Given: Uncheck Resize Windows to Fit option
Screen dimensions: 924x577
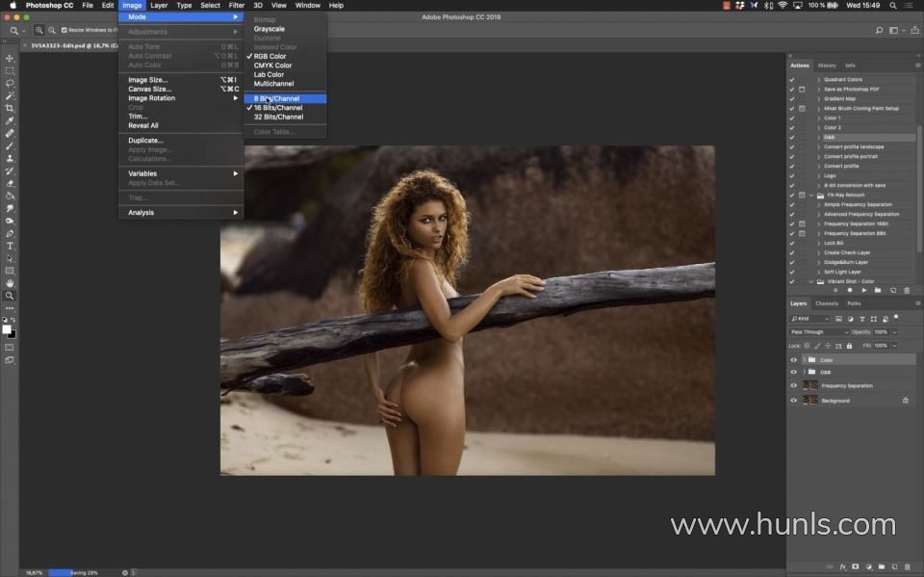Looking at the screenshot, I should coord(64,30).
